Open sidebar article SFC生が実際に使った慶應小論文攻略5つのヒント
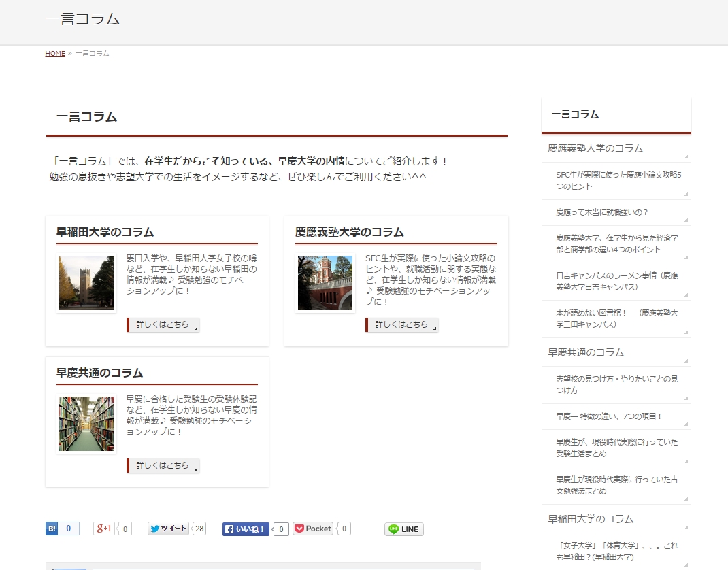Image resolution: width=728 pixels, height=570 pixels. pos(616,180)
